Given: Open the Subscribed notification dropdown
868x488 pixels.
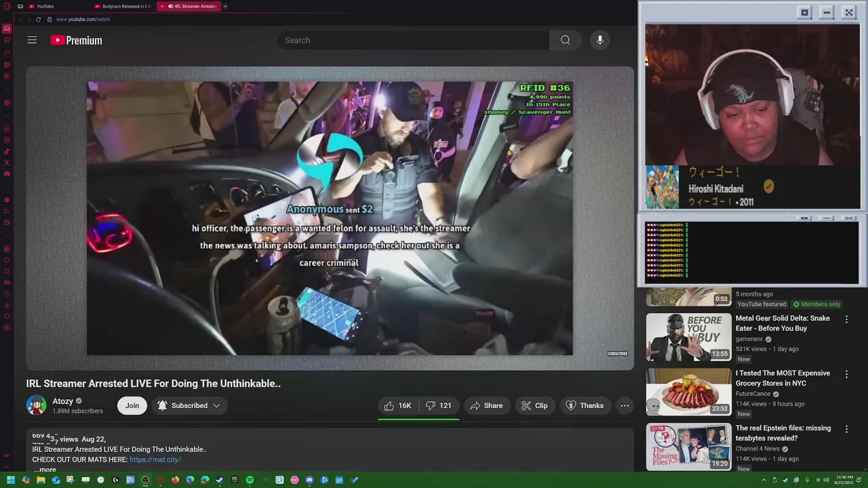Looking at the screenshot, I should (189, 405).
